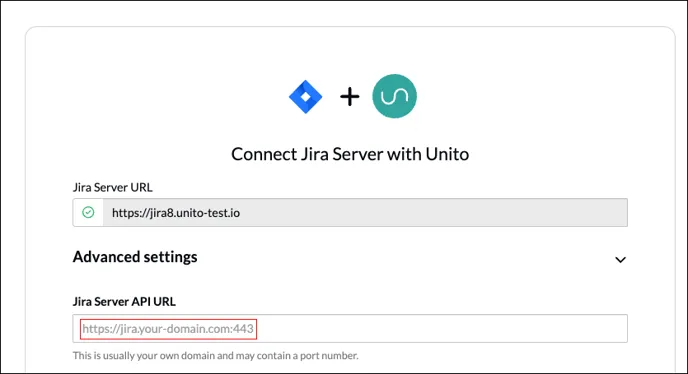Click the Jira Server API URL label

(x=124, y=302)
